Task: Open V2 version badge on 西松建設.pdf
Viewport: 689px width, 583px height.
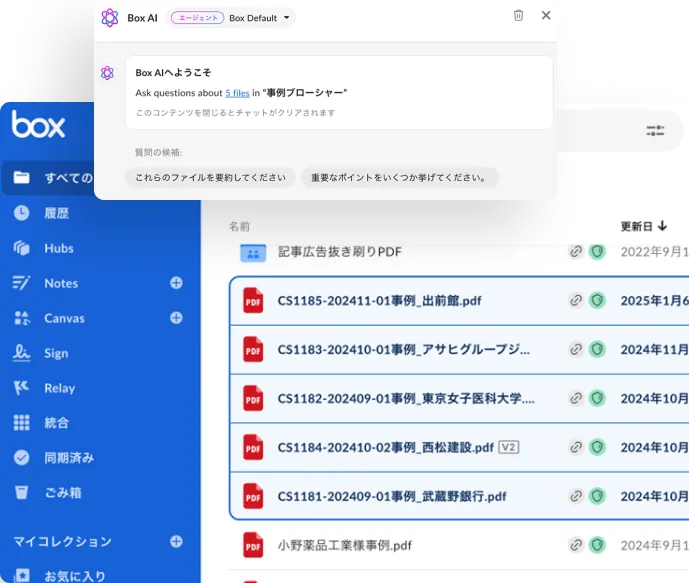Action: coord(509,447)
